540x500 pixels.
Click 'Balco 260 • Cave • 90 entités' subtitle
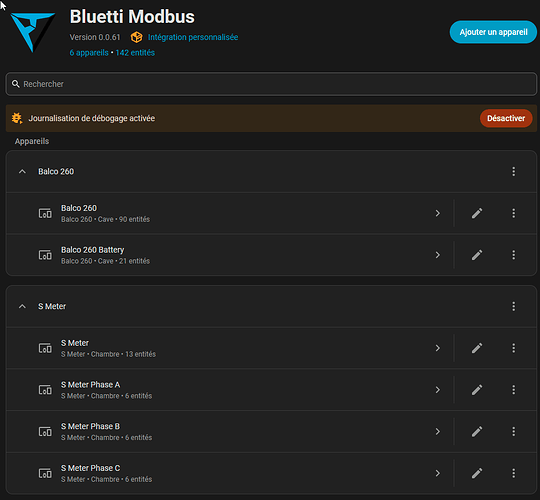105,219
